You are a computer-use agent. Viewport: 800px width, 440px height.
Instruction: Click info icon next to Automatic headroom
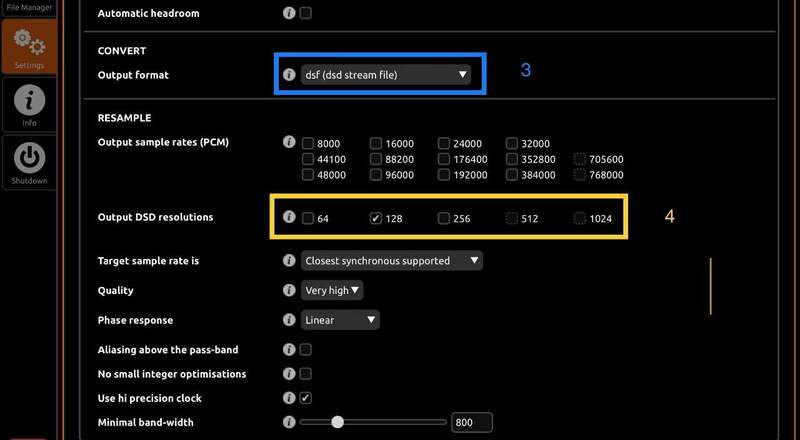pyautogui.click(x=289, y=13)
